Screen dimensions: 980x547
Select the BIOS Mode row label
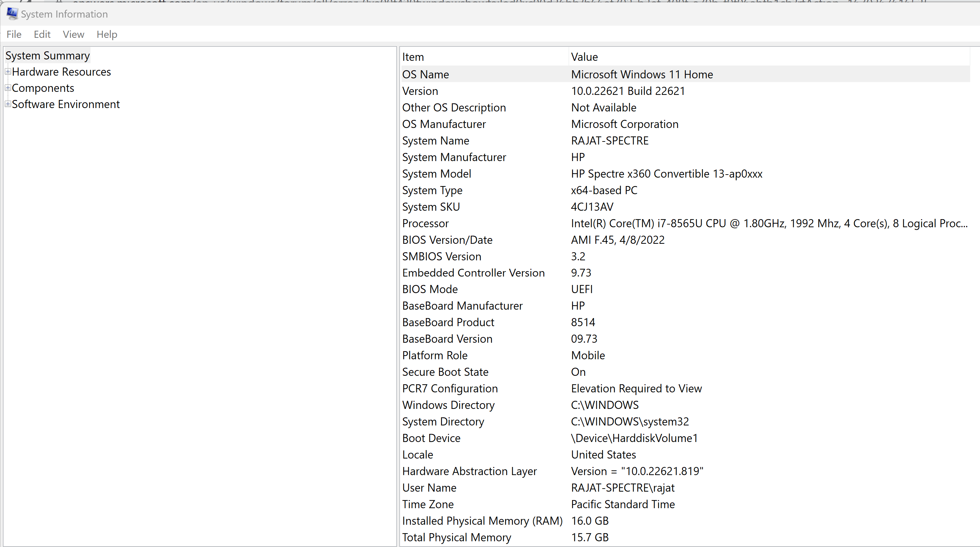point(430,289)
